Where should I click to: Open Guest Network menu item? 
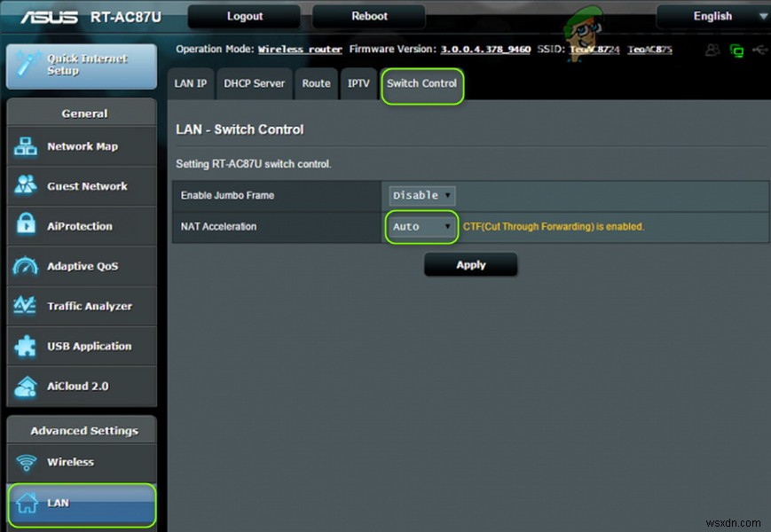click(83, 186)
